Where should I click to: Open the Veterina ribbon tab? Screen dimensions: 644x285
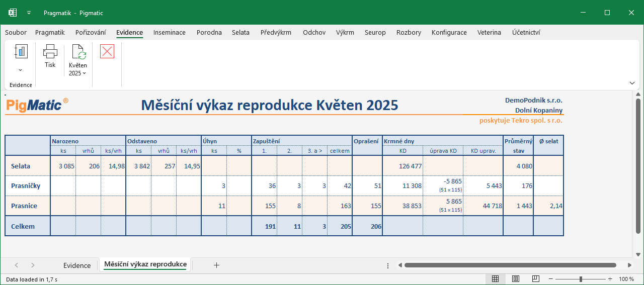tap(489, 33)
